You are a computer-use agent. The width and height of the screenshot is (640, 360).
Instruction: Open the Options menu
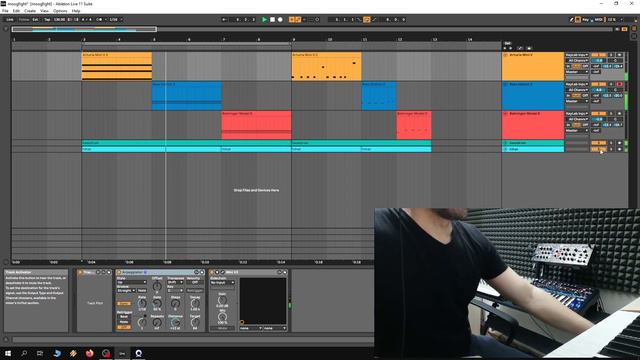pos(60,11)
